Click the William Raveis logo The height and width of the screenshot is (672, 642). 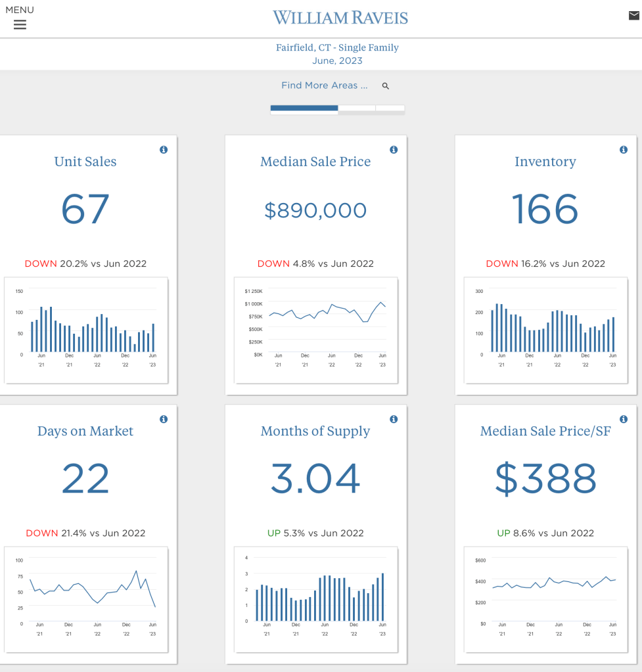pos(340,17)
